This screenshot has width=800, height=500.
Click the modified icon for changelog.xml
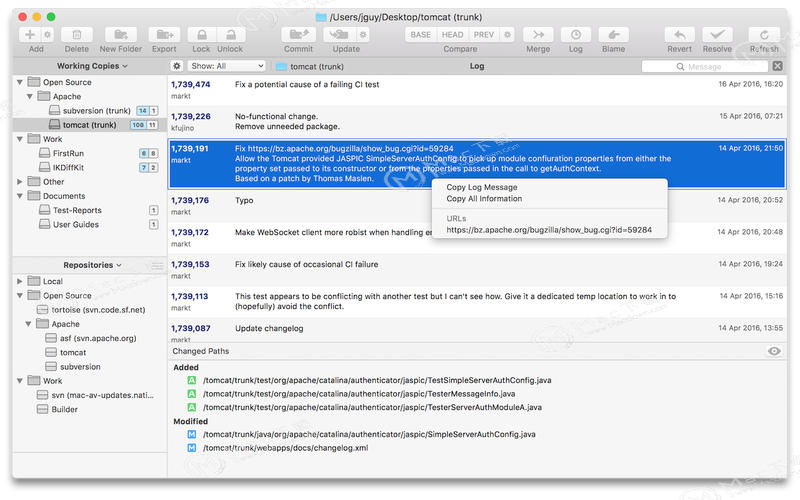(192, 448)
